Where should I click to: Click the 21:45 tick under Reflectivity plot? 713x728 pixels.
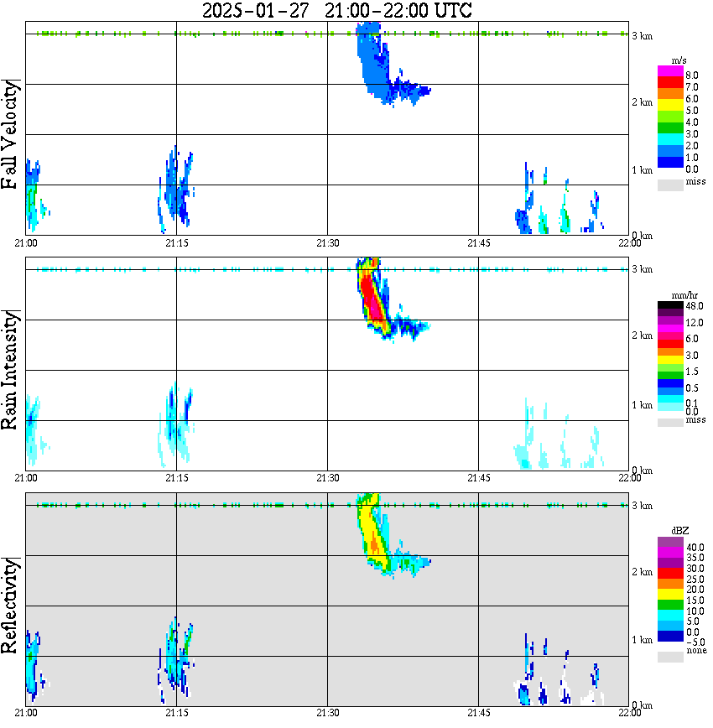479,713
